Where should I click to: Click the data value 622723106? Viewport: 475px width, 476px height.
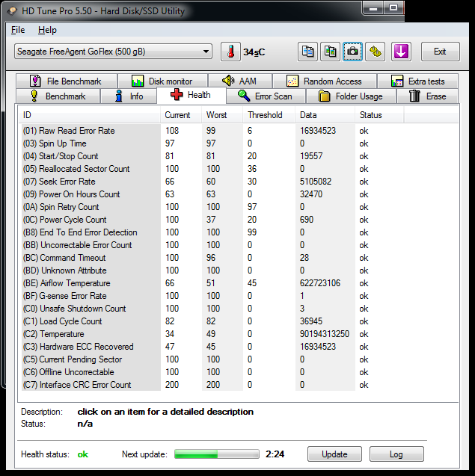pyautogui.click(x=320, y=283)
